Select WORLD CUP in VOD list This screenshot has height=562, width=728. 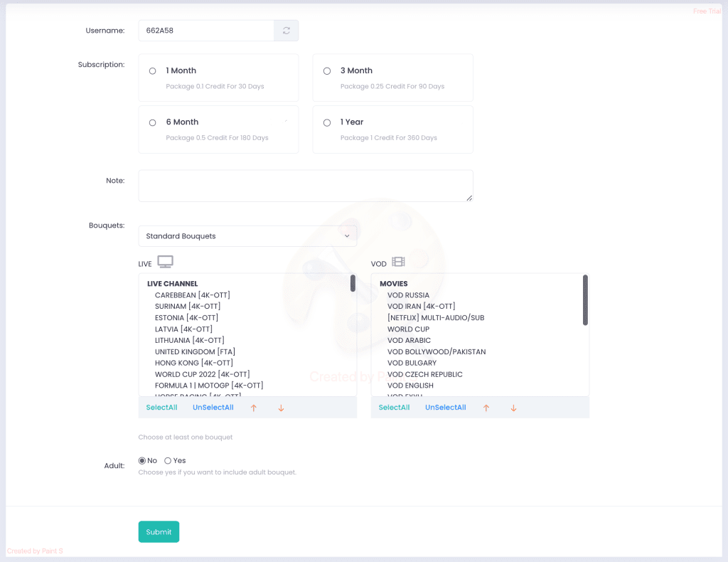408,329
